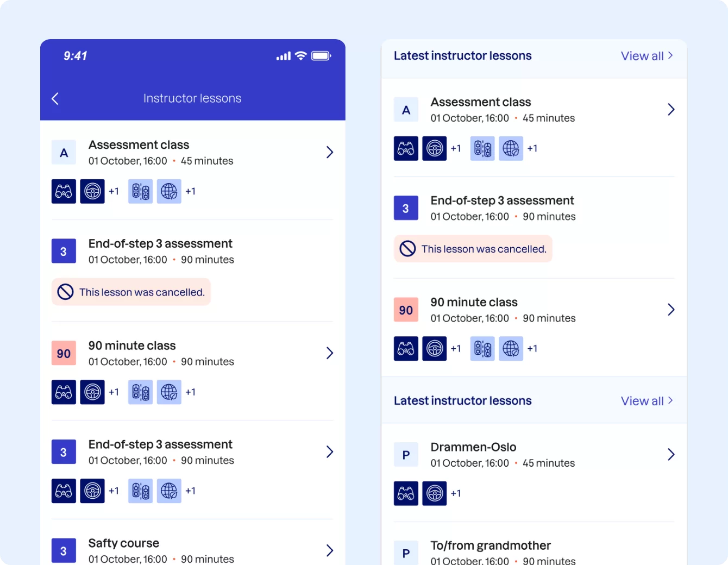Screen dimensions: 728x565
Task: Tap the Wi-Fi icon in phone status bar
Action: click(300, 55)
